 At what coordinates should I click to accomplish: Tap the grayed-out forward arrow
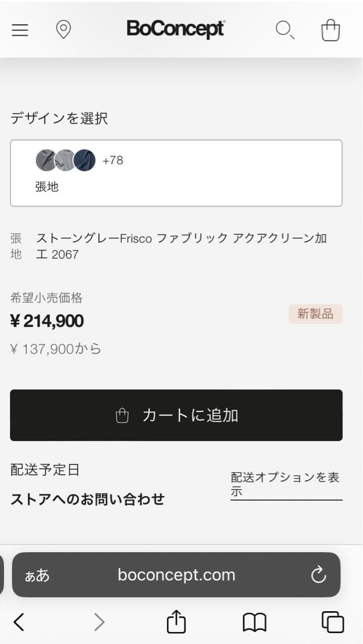(99, 622)
